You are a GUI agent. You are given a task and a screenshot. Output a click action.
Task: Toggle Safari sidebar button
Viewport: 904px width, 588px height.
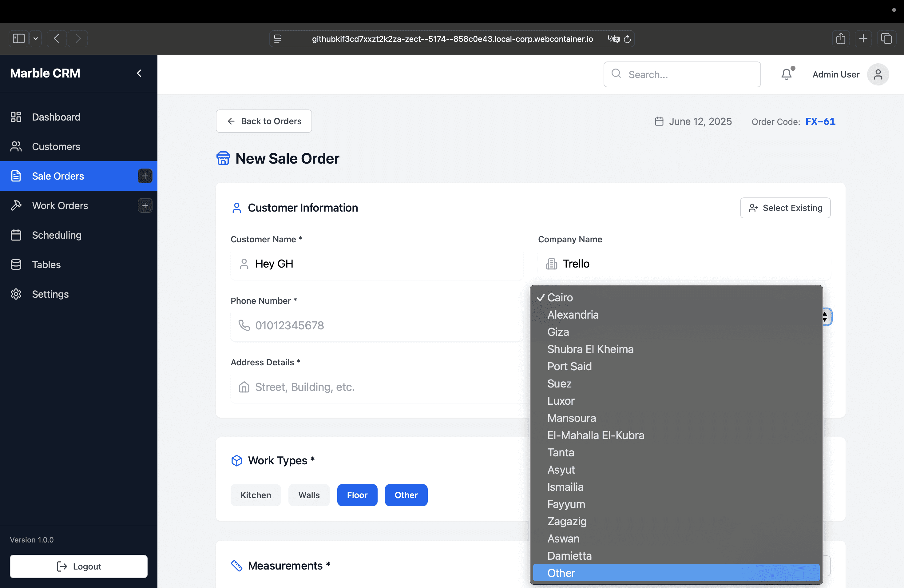19,38
